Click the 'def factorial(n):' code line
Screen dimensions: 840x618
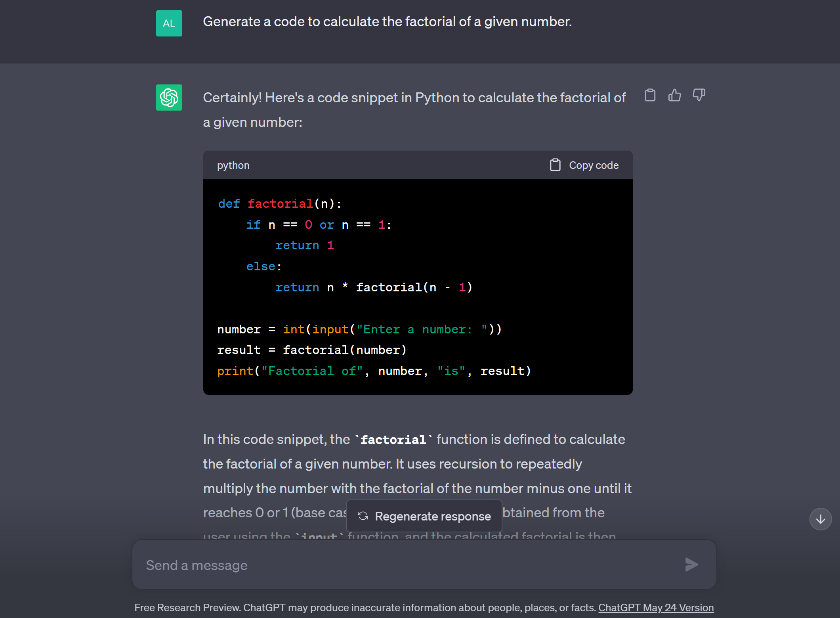(x=280, y=204)
